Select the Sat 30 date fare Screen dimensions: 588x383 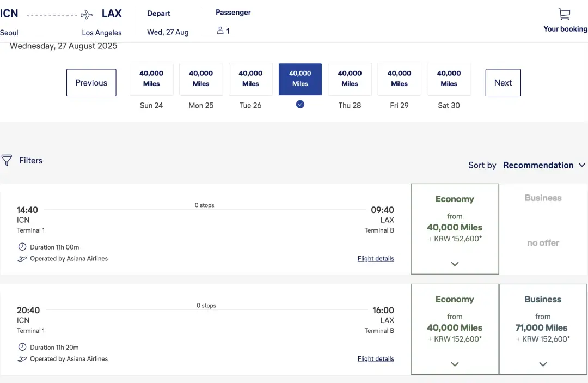point(449,79)
